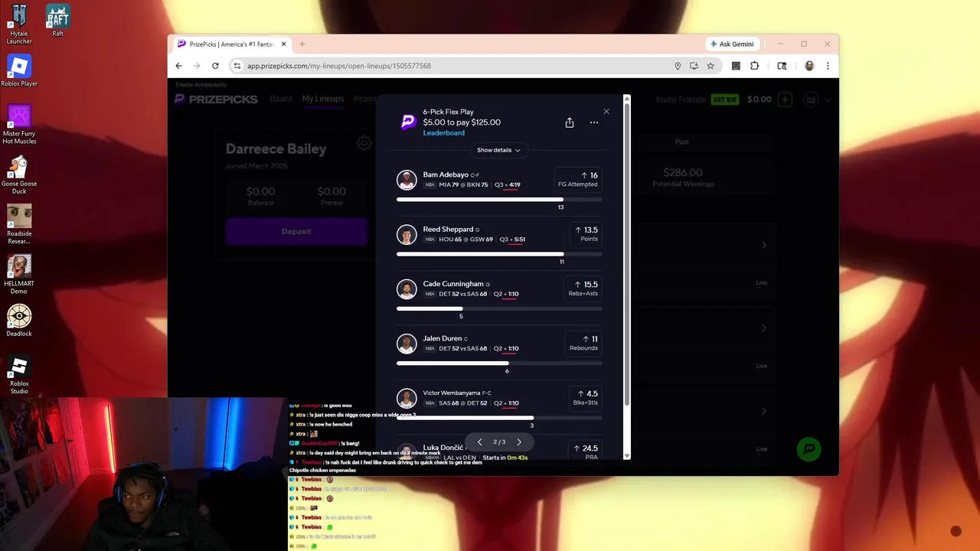Click the 4.5 Blks+Stls stat box

(586, 397)
